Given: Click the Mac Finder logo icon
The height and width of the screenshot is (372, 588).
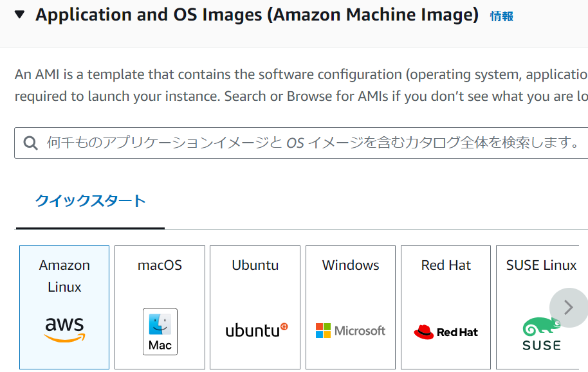Looking at the screenshot, I should [160, 331].
